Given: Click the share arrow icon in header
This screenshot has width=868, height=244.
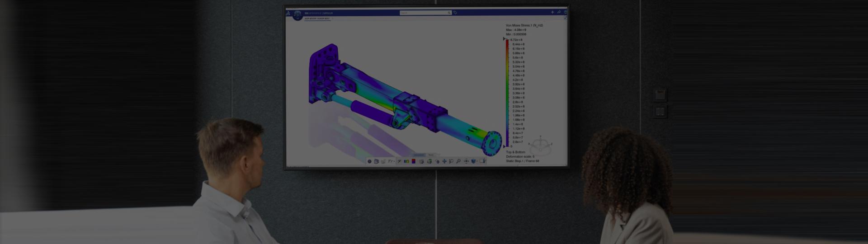Looking at the screenshot, I should tap(559, 13).
